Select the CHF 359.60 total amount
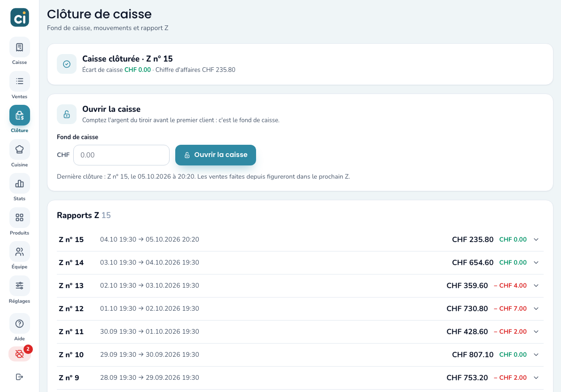561x392 pixels. pos(467,285)
